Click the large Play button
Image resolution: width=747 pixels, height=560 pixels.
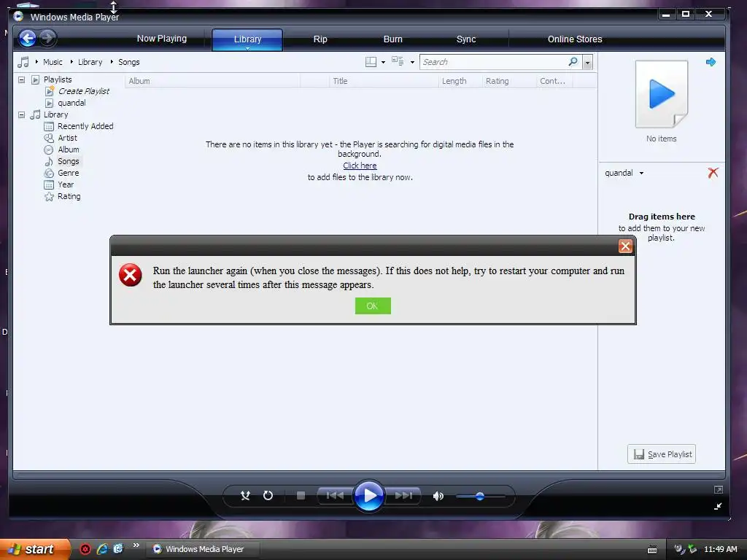369,496
